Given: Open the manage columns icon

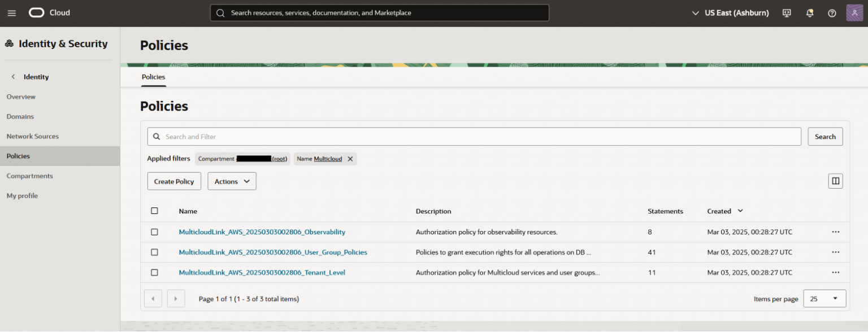Looking at the screenshot, I should tap(835, 181).
